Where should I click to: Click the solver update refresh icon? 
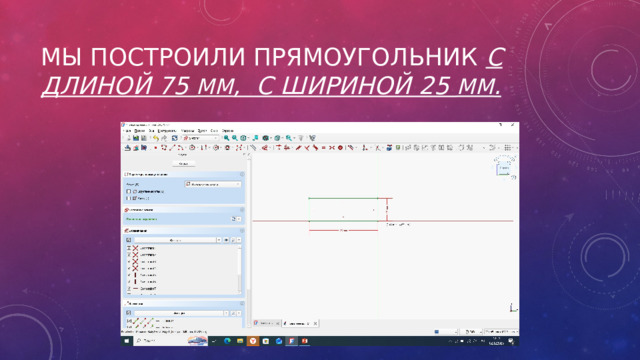point(233,219)
